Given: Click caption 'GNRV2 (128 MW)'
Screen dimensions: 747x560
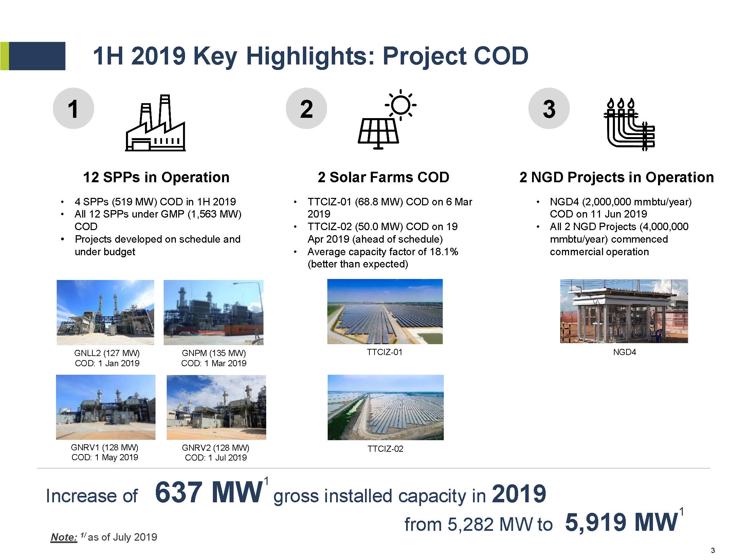Looking at the screenshot, I should coord(216,448).
